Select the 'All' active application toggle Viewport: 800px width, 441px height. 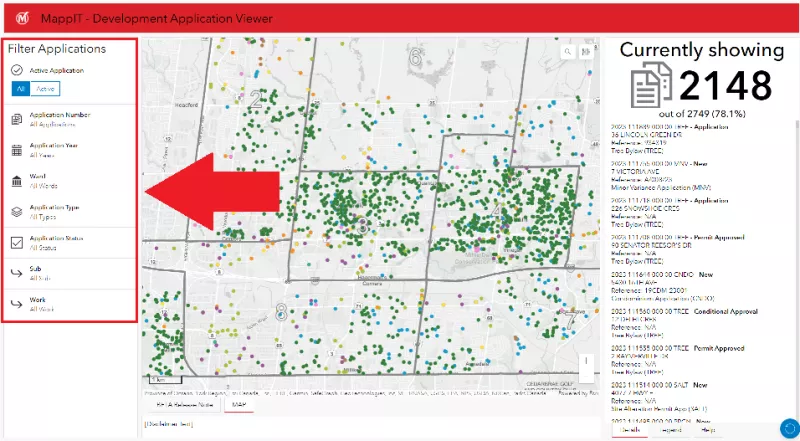tap(21, 89)
